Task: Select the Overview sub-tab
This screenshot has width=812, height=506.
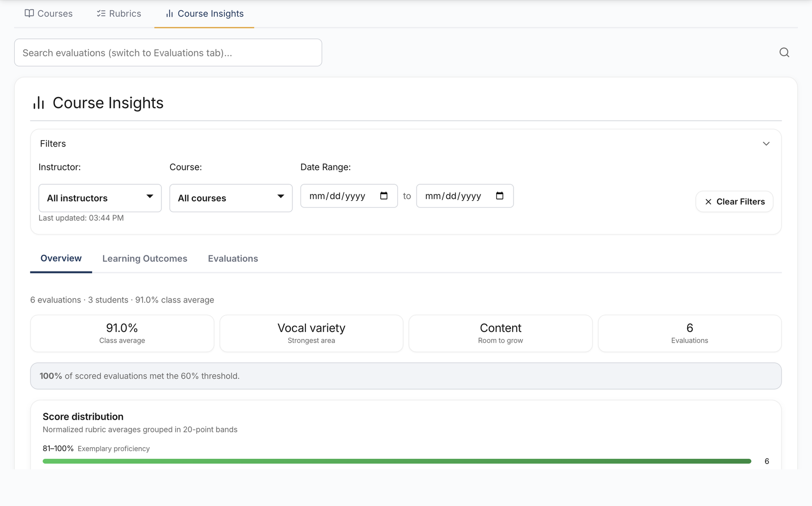Action: tap(61, 258)
